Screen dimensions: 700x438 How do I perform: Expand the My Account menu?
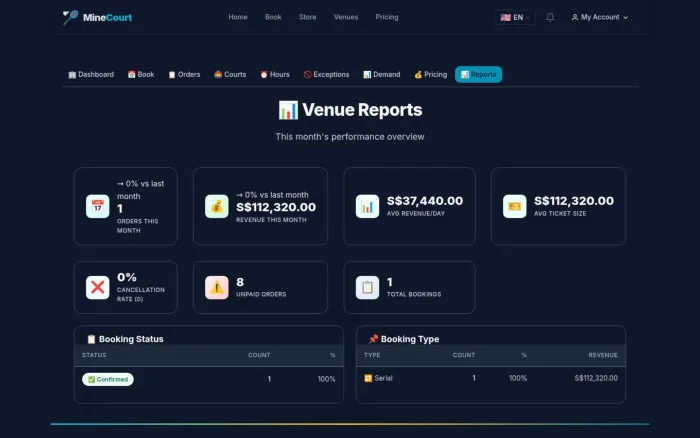600,17
